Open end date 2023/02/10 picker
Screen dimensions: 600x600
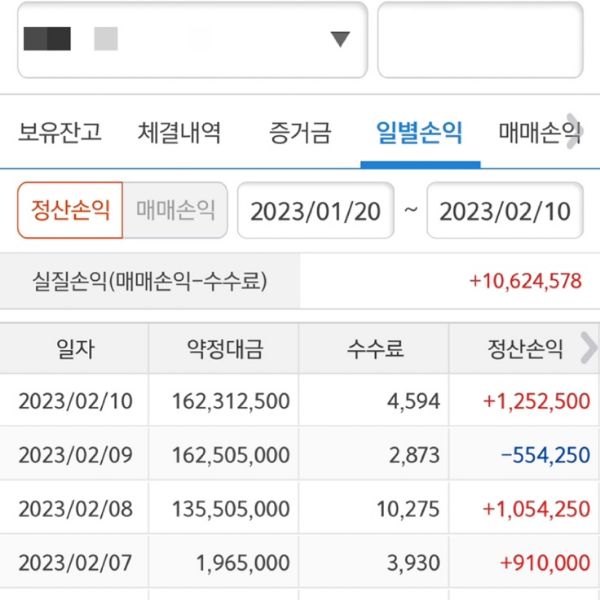(x=505, y=211)
